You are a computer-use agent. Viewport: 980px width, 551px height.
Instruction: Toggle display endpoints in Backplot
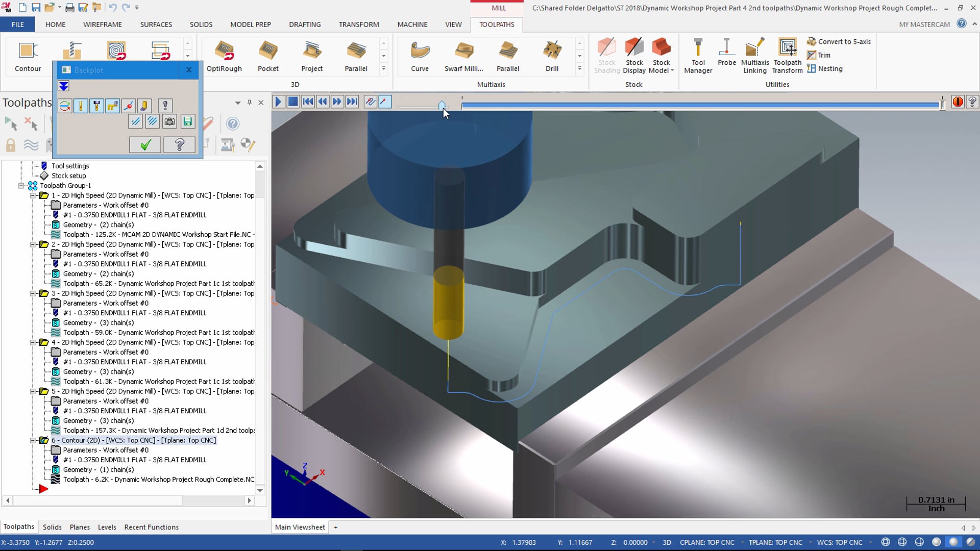coord(128,106)
